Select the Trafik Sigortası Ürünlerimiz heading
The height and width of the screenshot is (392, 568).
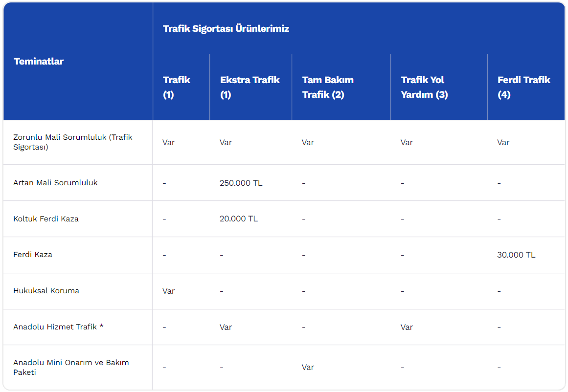pyautogui.click(x=226, y=29)
